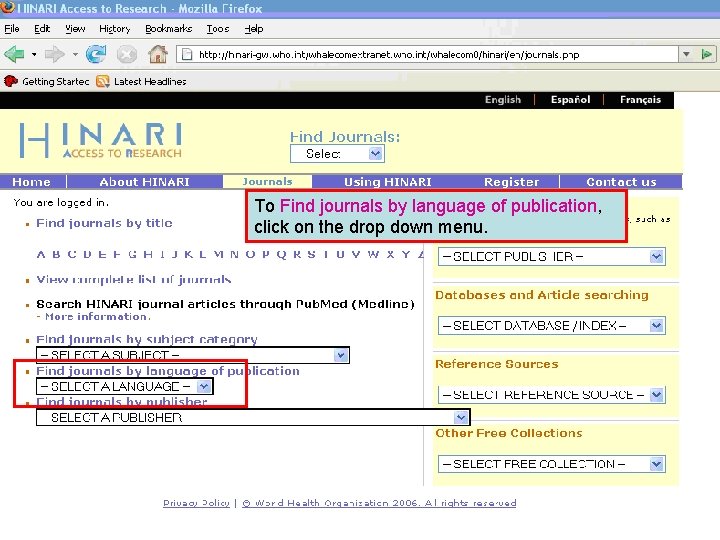
Task: Open the Select a Publisher dropdown
Action: click(253, 417)
